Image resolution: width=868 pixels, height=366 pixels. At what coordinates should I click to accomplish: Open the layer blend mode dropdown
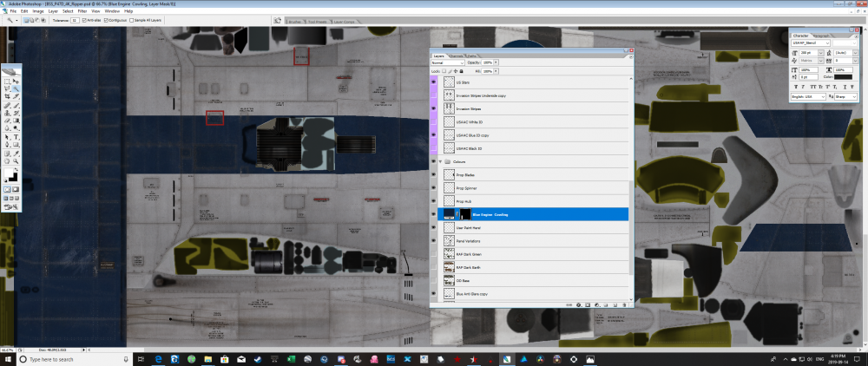450,62
